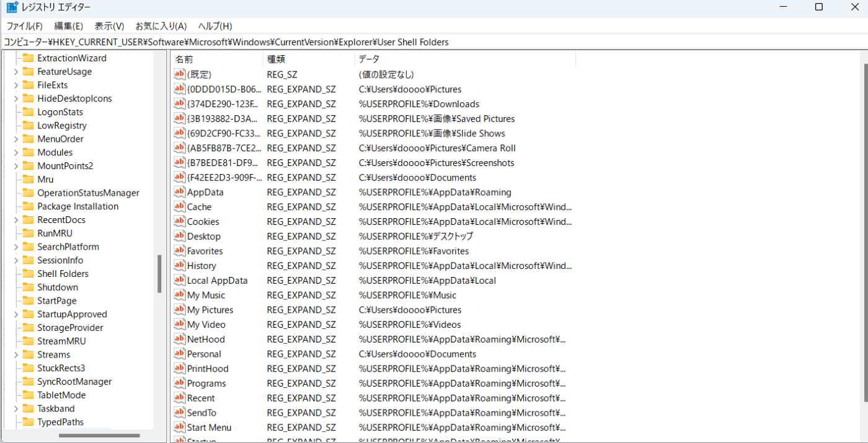Expand the RecentDocs key
Image resolution: width=868 pixels, height=443 pixels.
pyautogui.click(x=15, y=219)
